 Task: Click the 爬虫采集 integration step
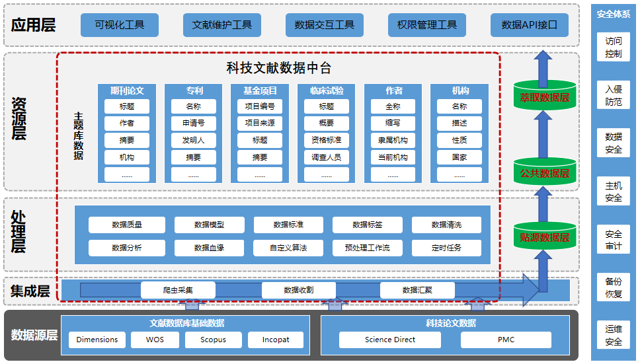(x=178, y=290)
